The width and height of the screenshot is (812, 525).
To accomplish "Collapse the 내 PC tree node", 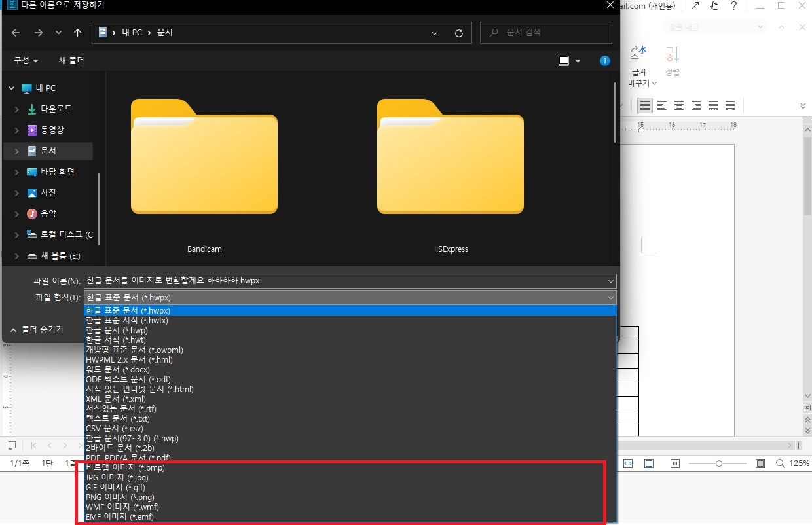I will click(11, 88).
